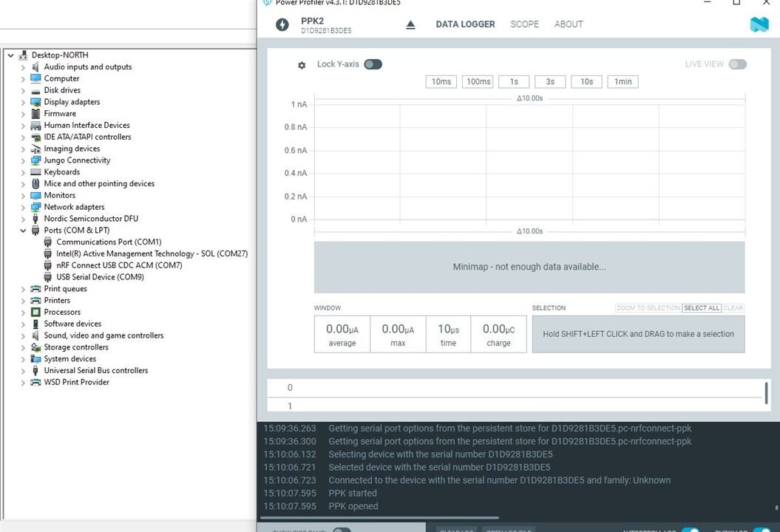This screenshot has height=532, width=780.
Task: Toggle the Lock Y-axis switch
Action: (373, 64)
